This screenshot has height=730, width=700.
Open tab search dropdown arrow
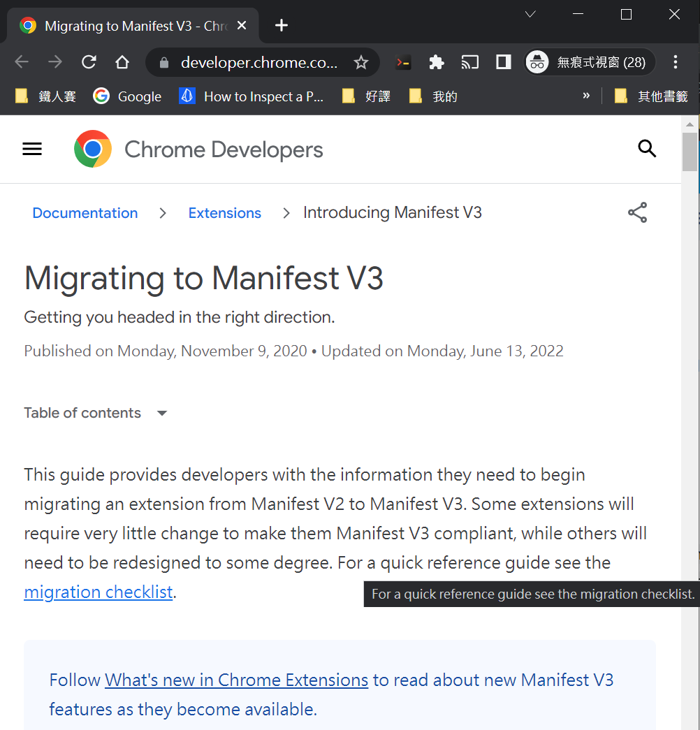(530, 15)
